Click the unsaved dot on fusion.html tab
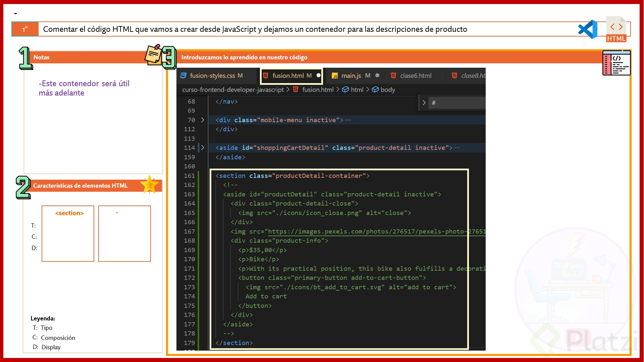This screenshot has width=644, height=362. (x=318, y=75)
